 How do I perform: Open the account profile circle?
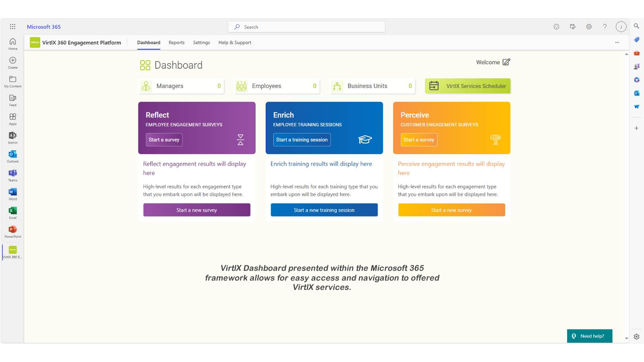pos(621,27)
